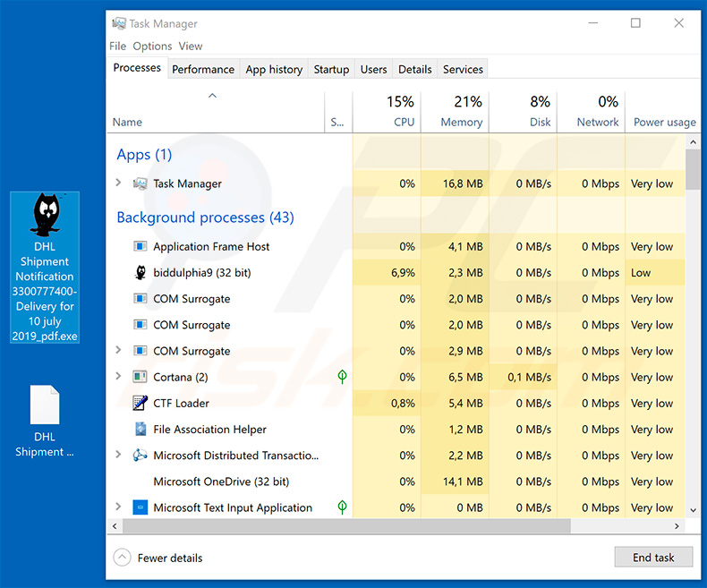This screenshot has height=588, width=707.
Task: Click the File Association Helper icon
Action: pyautogui.click(x=140, y=430)
